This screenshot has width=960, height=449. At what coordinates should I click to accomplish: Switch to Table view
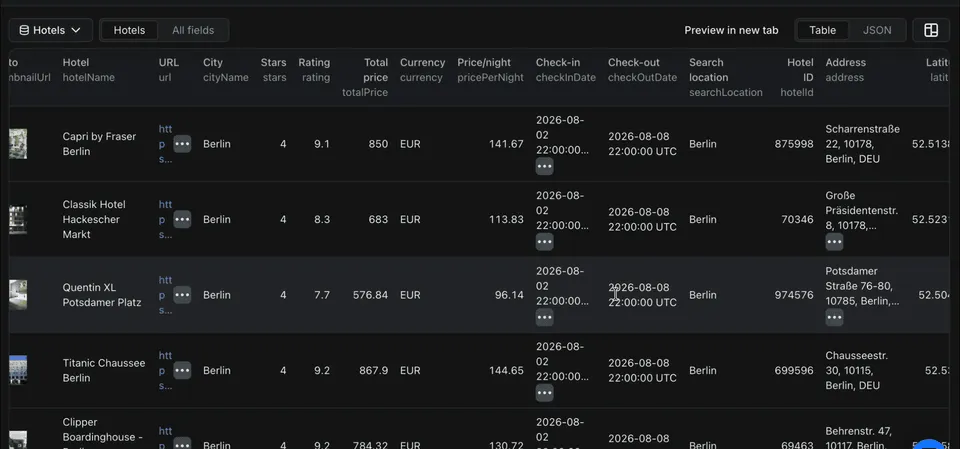(x=822, y=30)
